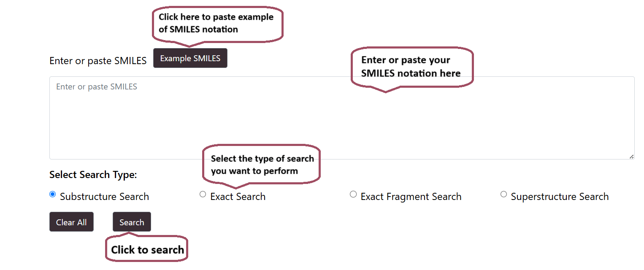Click the textarea resize handle

631,157
